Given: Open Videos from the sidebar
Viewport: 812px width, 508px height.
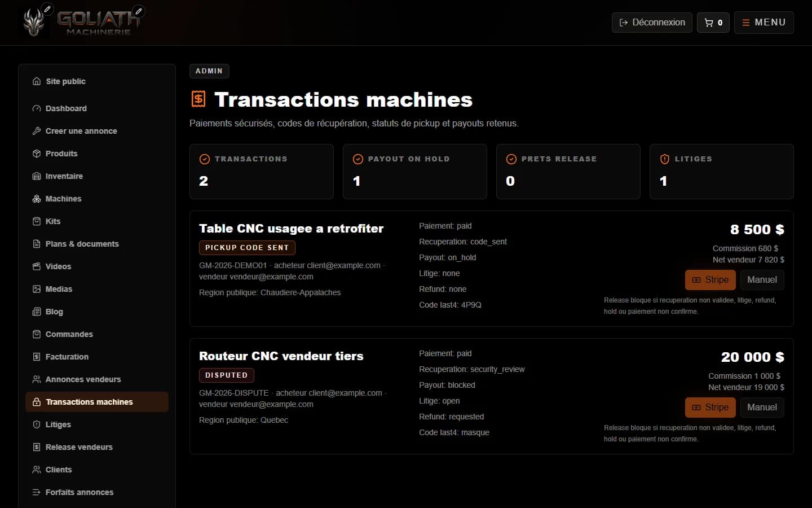Looking at the screenshot, I should click(x=97, y=266).
